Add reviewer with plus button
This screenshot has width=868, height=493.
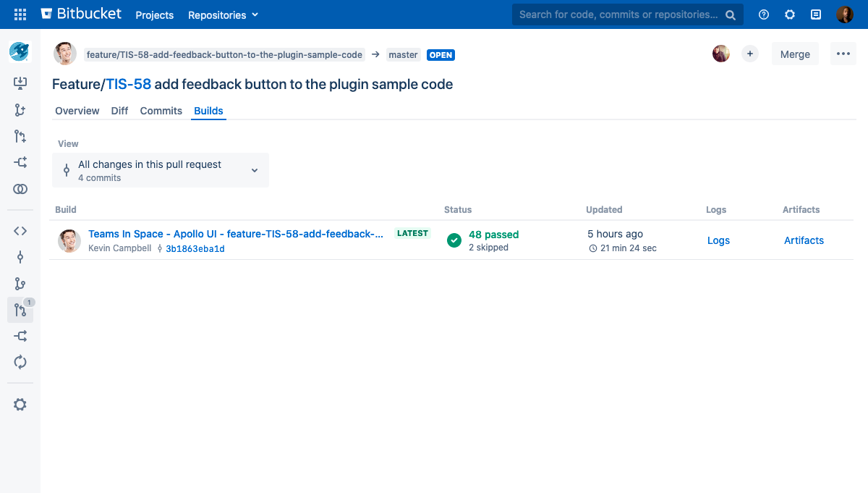point(750,54)
